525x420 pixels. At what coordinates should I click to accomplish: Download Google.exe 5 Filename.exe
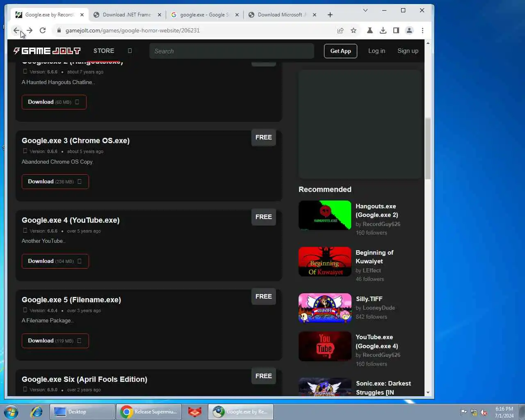[55, 341]
